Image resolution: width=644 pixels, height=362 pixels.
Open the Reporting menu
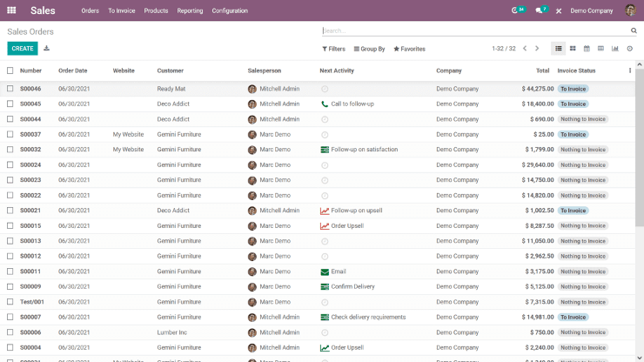pyautogui.click(x=190, y=10)
